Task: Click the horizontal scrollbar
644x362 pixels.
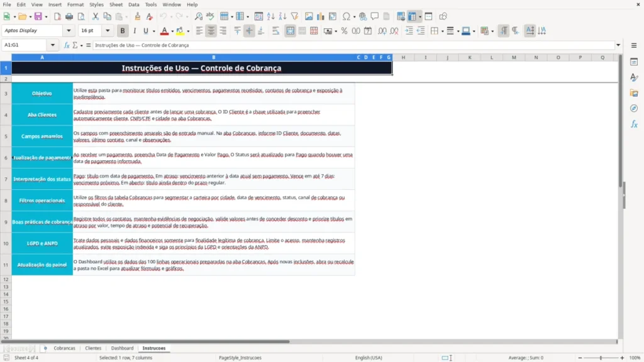Action: pyautogui.click(x=146, y=341)
